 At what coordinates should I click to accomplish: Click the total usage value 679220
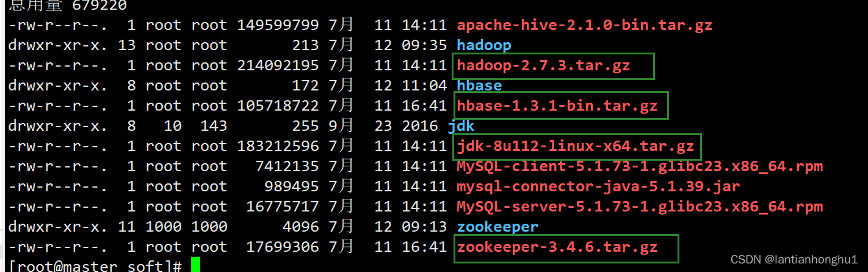pyautogui.click(x=99, y=6)
